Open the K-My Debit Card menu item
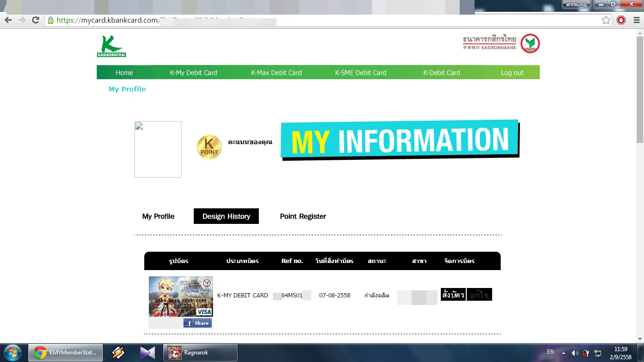 194,73
